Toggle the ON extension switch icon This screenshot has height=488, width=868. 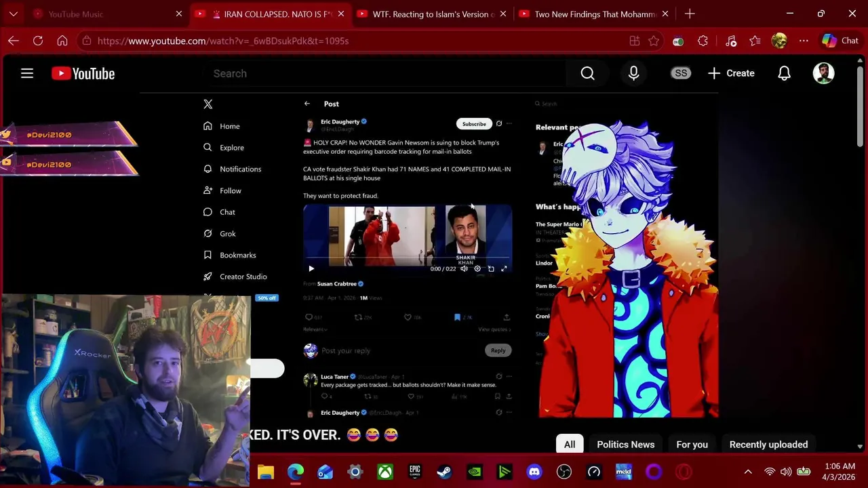pos(678,41)
